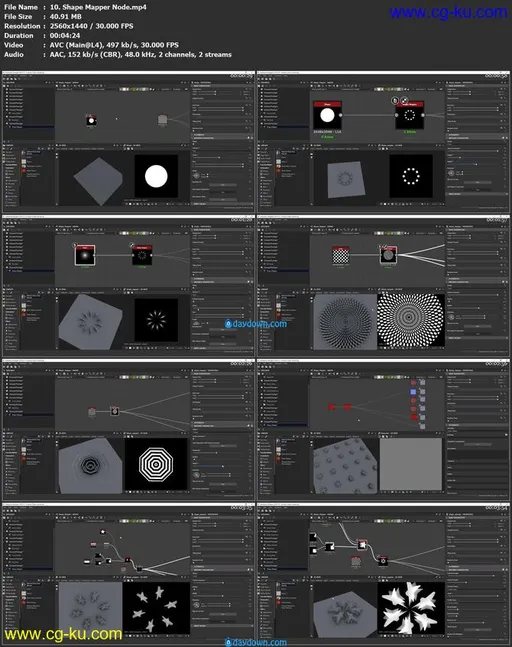Click the 2D view with radial checker pattern
512x647 pixels.
(x=411, y=320)
